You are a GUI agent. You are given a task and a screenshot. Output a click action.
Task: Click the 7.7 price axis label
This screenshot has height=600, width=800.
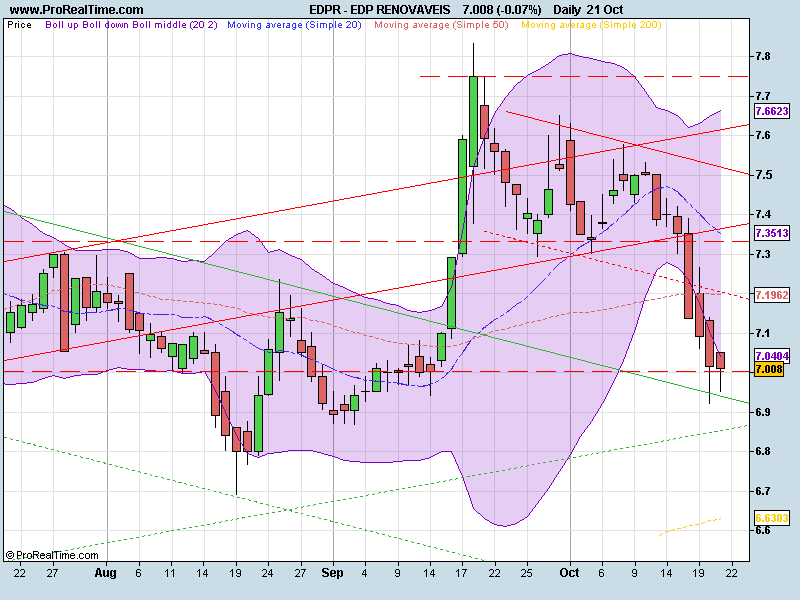pos(763,96)
